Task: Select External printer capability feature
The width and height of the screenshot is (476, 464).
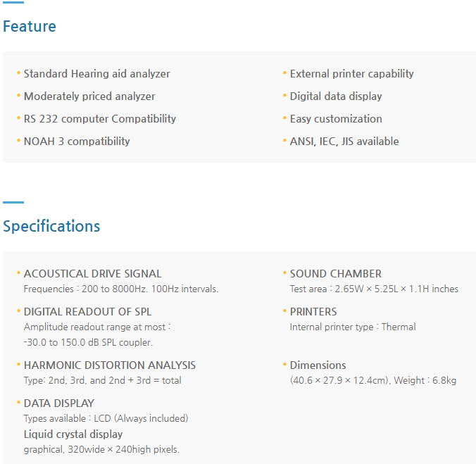Action: pyautogui.click(x=351, y=74)
